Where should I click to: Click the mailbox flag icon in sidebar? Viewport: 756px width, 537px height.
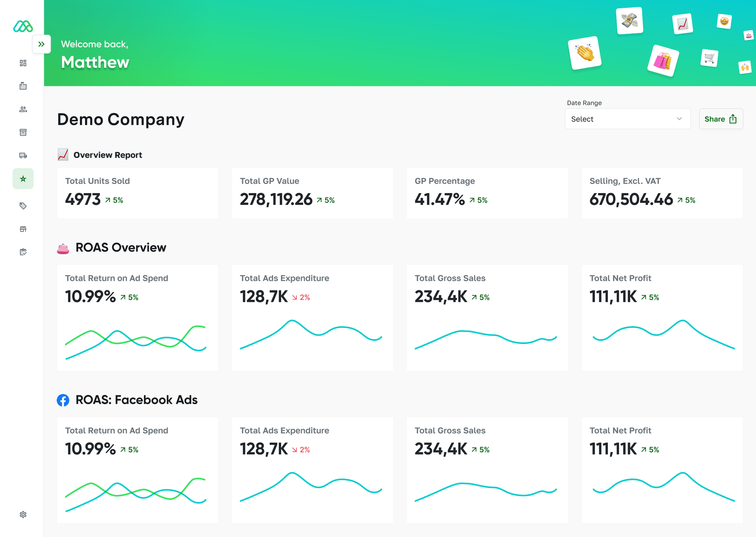pyautogui.click(x=23, y=86)
